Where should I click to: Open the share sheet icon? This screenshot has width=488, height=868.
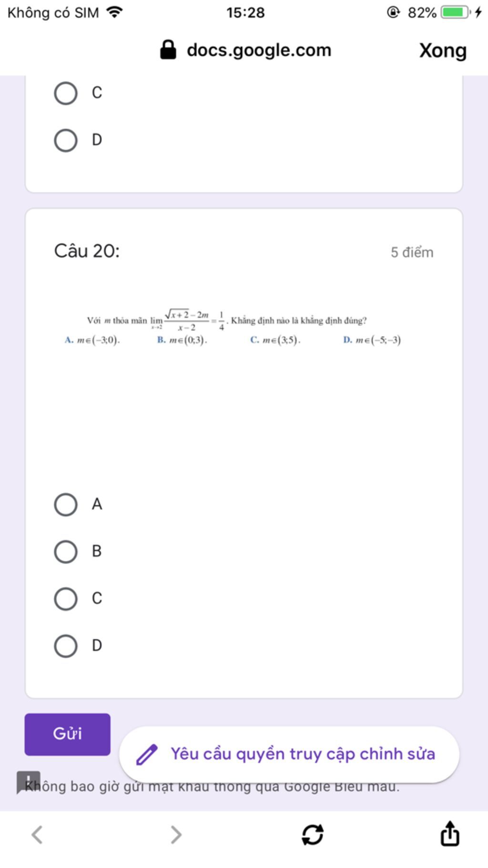coord(450,833)
